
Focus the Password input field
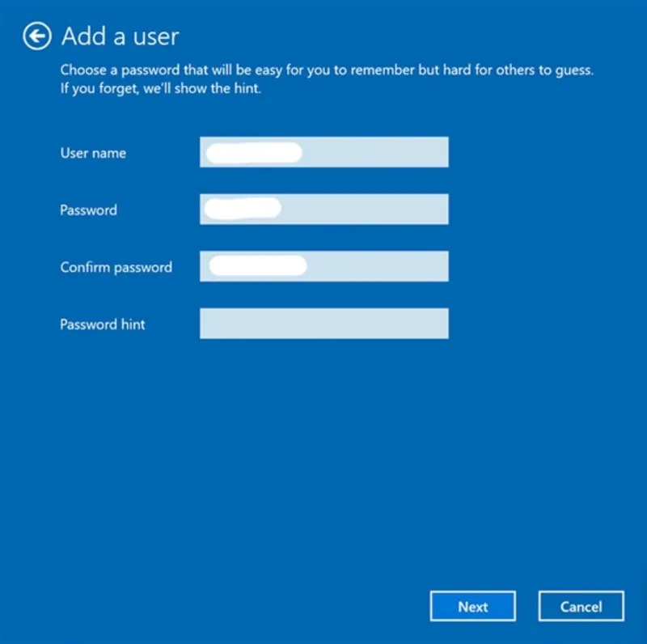point(323,210)
